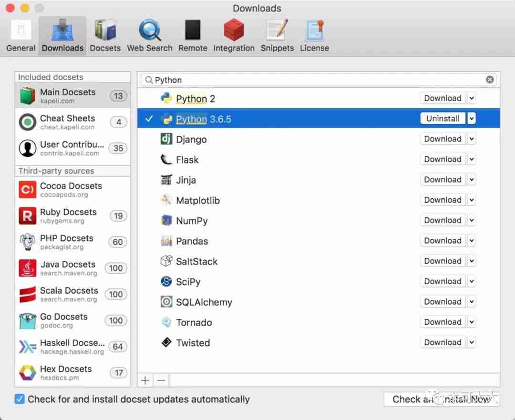Switch to the Docsets tab
The image size is (515, 420).
(105, 36)
